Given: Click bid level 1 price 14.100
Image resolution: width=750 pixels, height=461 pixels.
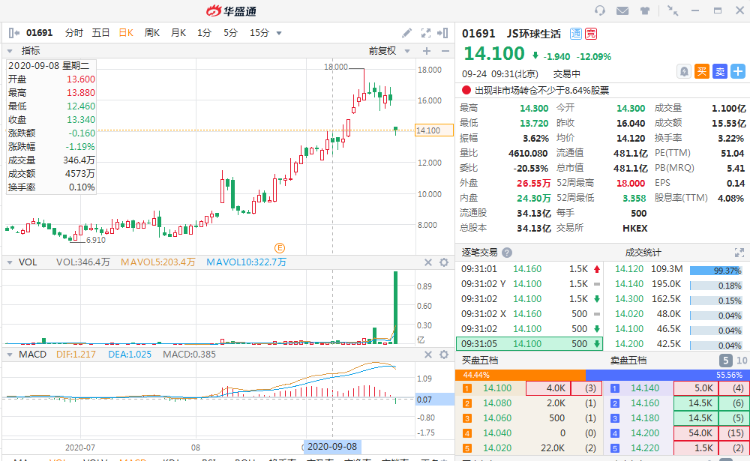Looking at the screenshot, I should 497,388.
